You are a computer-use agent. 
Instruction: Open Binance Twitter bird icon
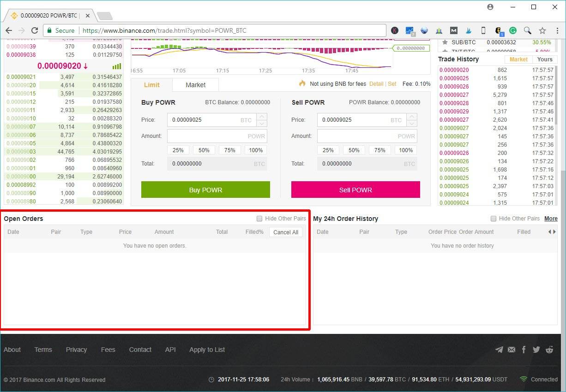click(536, 350)
